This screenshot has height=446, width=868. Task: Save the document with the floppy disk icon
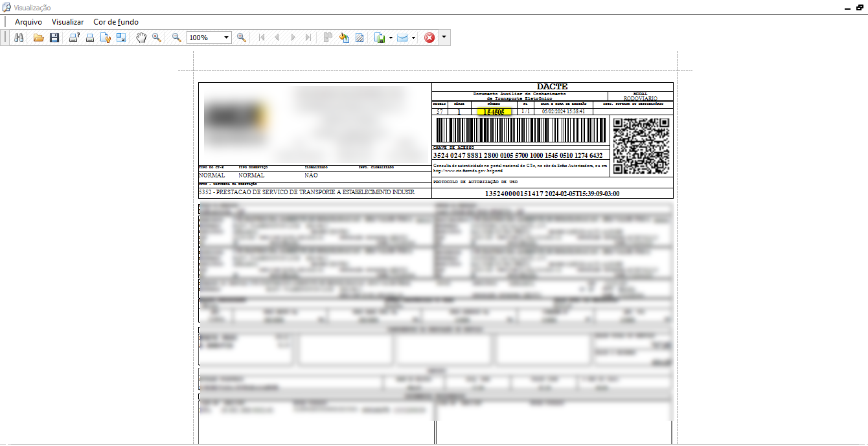pos(54,38)
